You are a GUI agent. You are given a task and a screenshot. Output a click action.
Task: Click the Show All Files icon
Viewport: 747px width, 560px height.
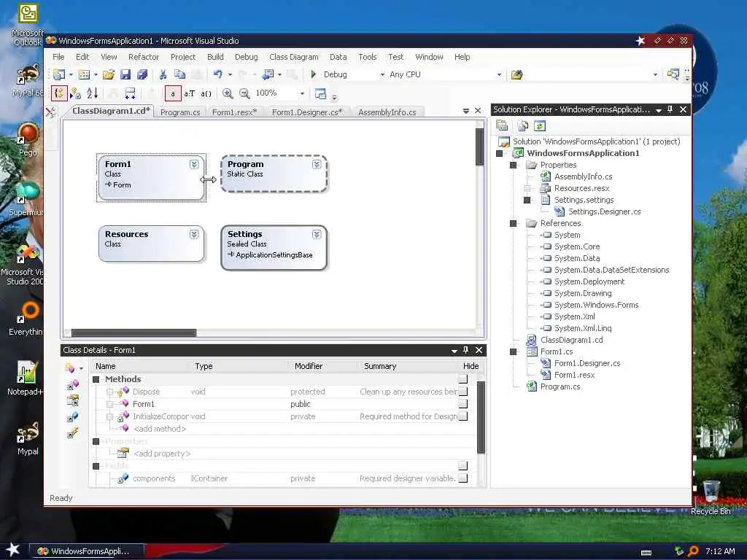[x=522, y=125]
